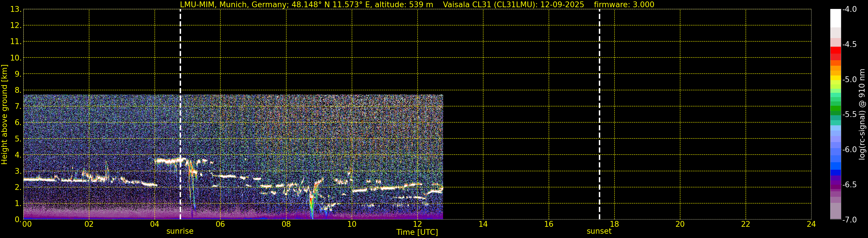The width and height of the screenshot is (868, 238).
Task: Click the '-5.0' colorbar tick label
Action: point(850,79)
